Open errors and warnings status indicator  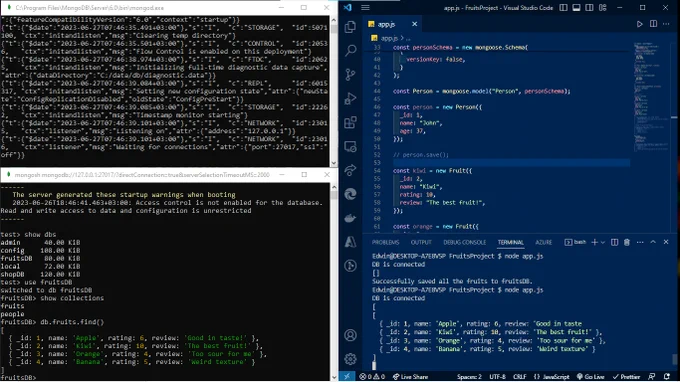(372, 376)
